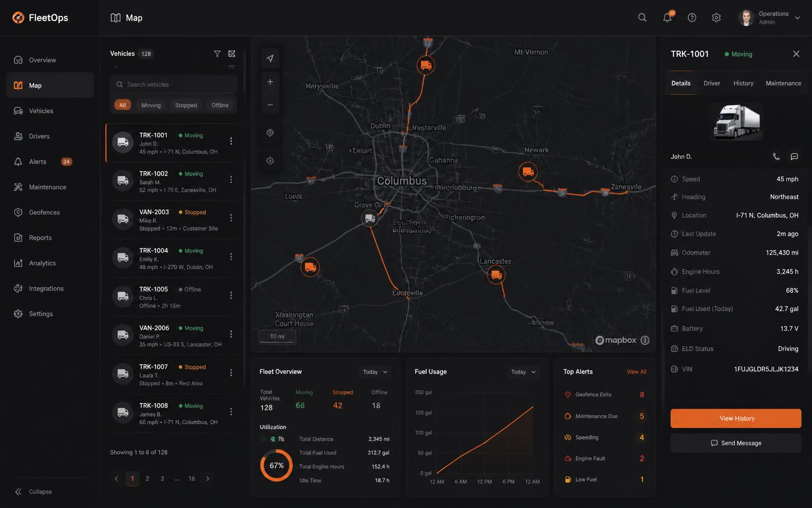Click the View History button
Image resolution: width=812 pixels, height=508 pixels.
[736, 418]
